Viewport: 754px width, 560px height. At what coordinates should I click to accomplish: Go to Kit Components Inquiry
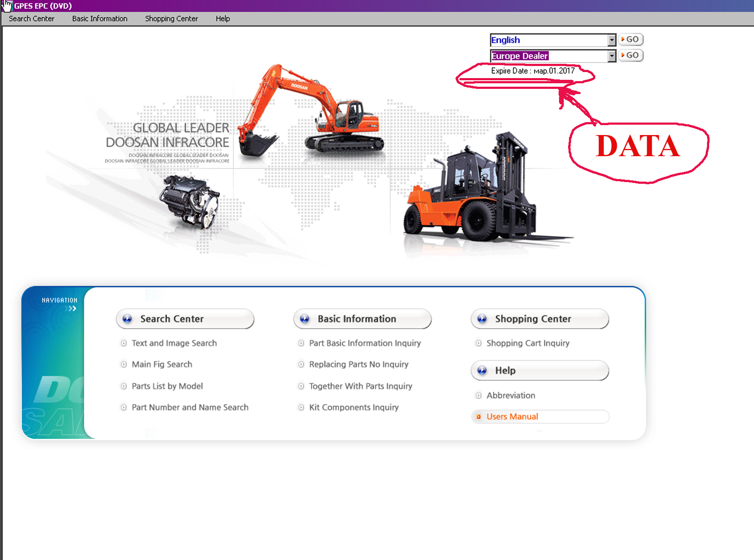coord(354,407)
